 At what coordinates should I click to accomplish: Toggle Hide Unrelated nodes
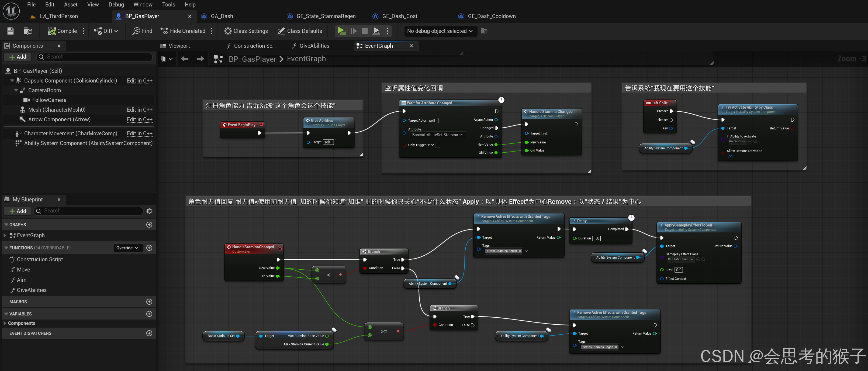pos(183,31)
